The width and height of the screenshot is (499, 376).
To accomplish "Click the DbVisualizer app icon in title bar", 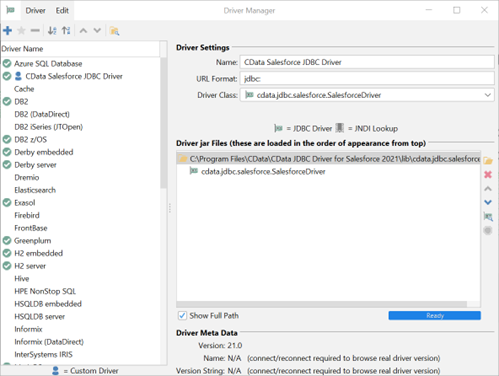I will (10, 10).
